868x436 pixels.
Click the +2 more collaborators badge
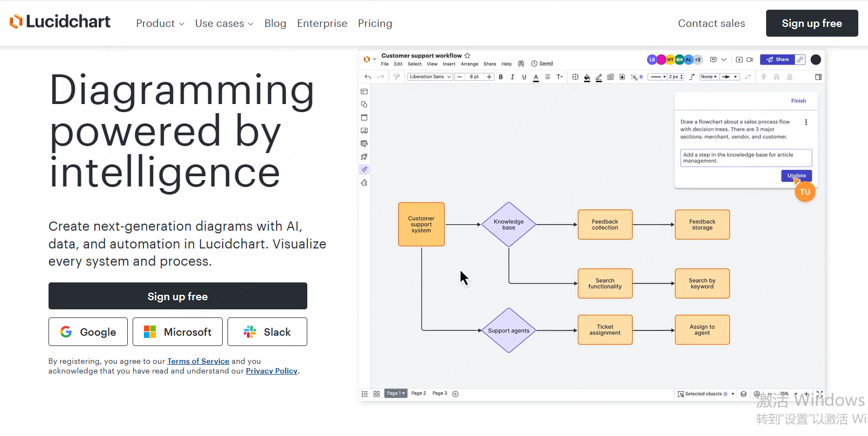coord(698,60)
